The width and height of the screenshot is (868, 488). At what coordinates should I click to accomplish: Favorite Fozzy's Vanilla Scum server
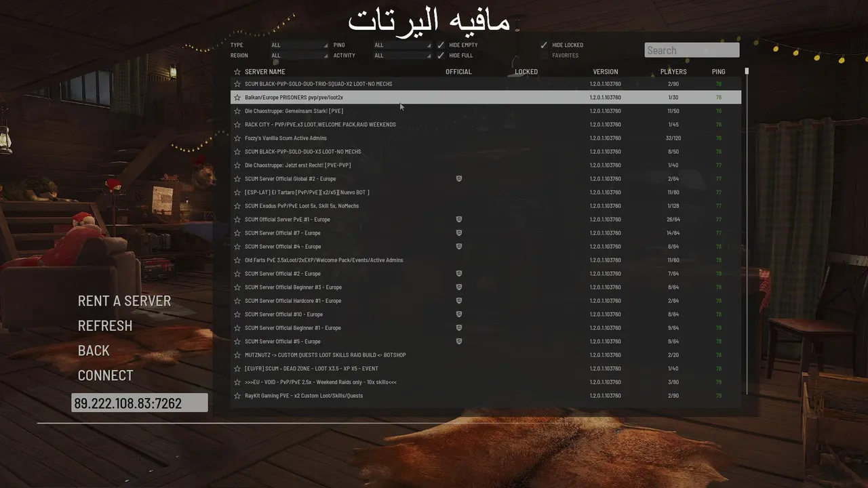(237, 138)
